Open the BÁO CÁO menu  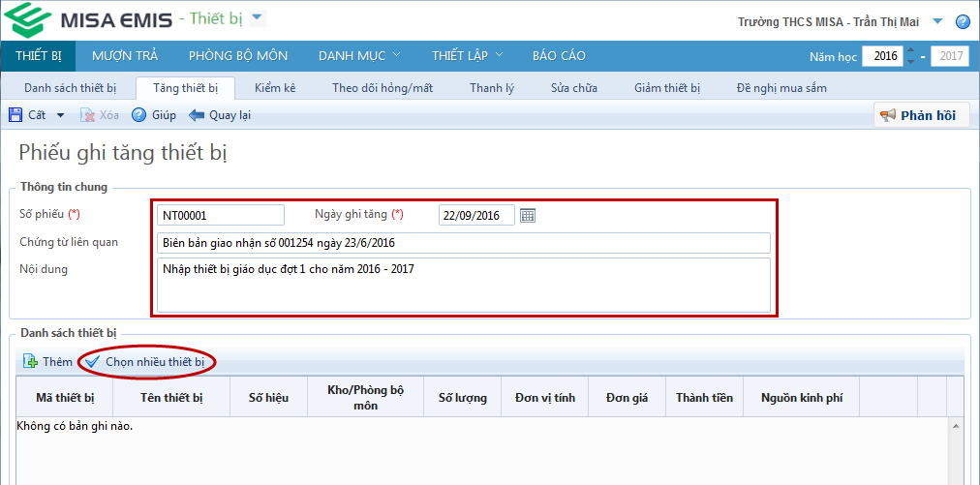point(559,55)
